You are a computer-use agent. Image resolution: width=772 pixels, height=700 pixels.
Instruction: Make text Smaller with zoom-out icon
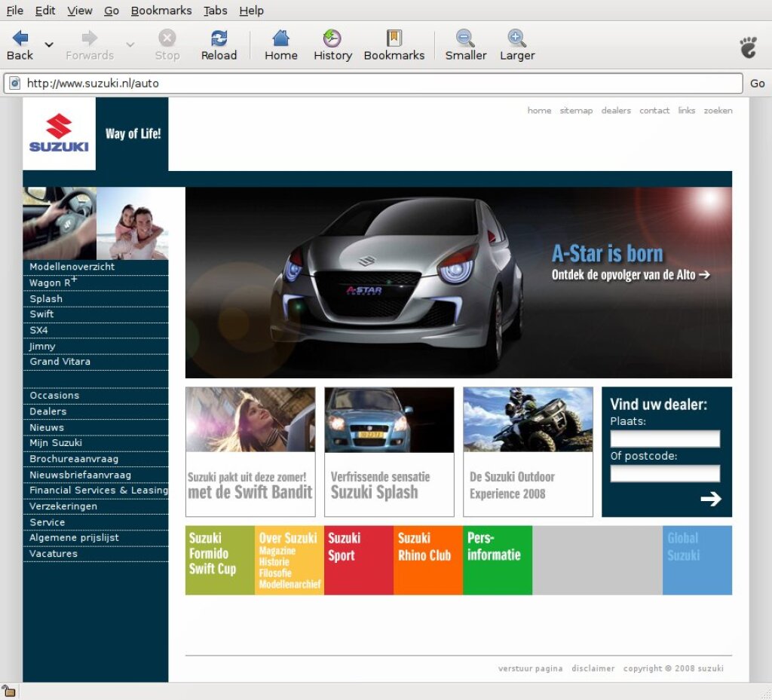465,38
